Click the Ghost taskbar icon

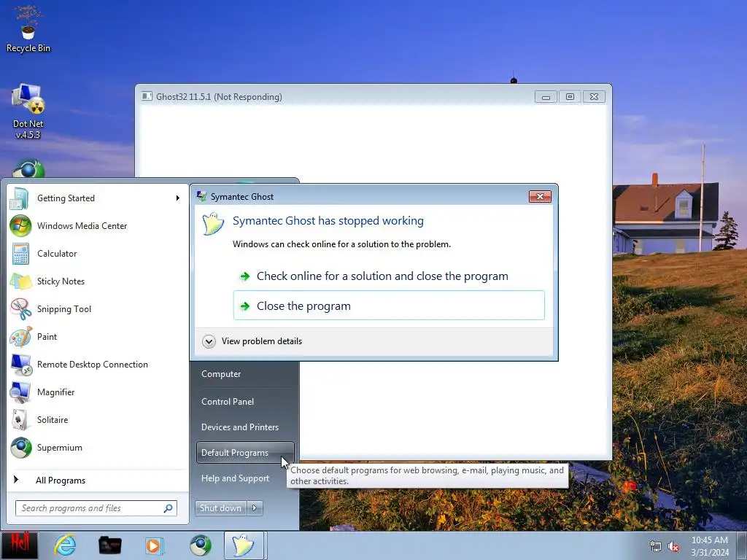pos(244,545)
